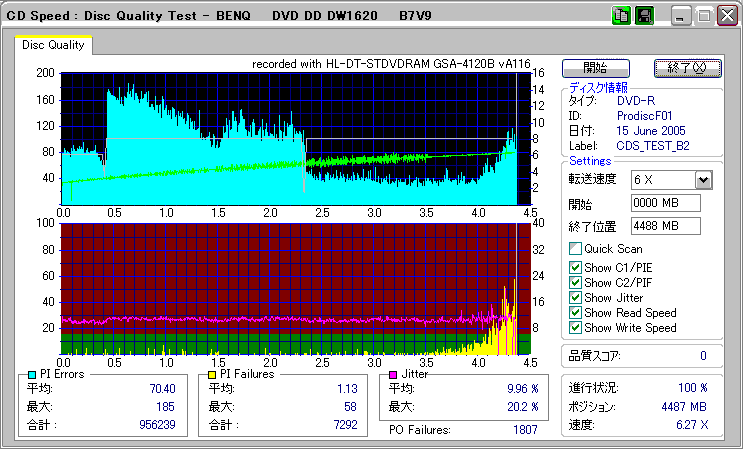This screenshot has width=743, height=449.
Task: Open the 転送速度 speed dropdown
Action: pos(703,180)
